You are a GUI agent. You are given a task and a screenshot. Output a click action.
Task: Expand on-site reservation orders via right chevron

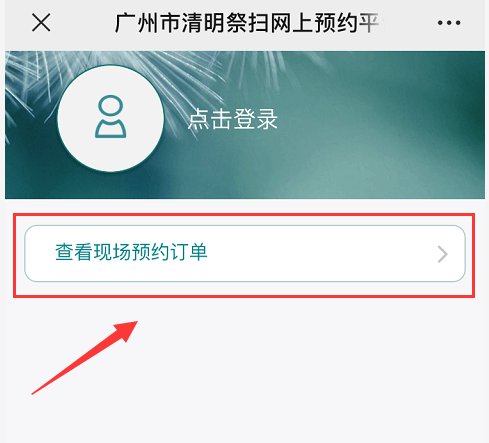click(442, 255)
